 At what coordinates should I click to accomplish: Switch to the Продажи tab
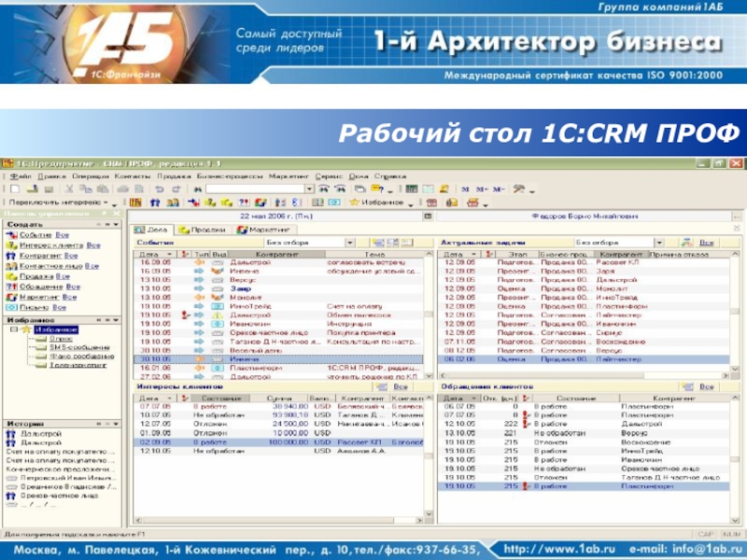click(203, 230)
